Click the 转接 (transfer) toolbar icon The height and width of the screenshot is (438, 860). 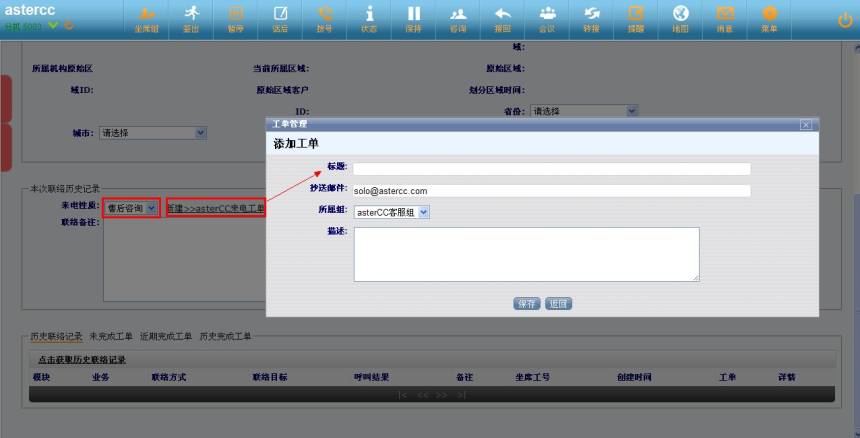(592, 17)
